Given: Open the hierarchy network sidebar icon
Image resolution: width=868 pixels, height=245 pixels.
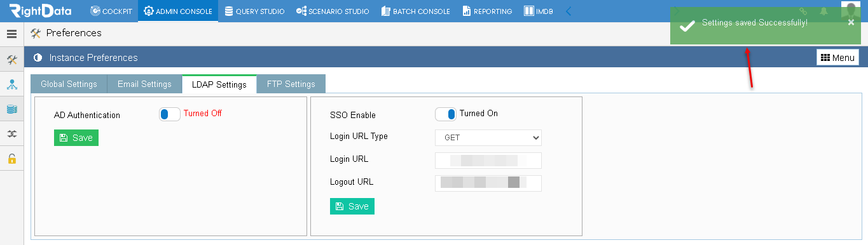Looking at the screenshot, I should pyautogui.click(x=11, y=84).
